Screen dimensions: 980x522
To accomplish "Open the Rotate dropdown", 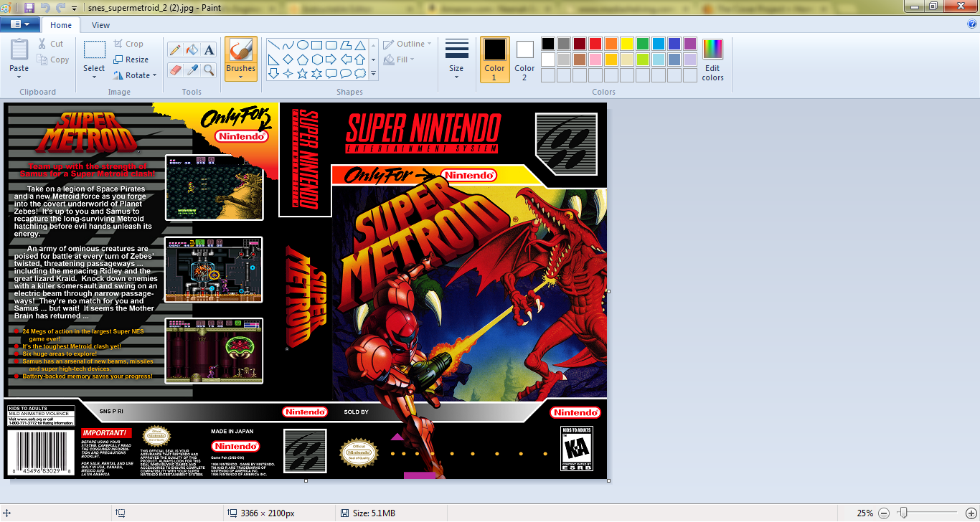I will click(x=136, y=75).
